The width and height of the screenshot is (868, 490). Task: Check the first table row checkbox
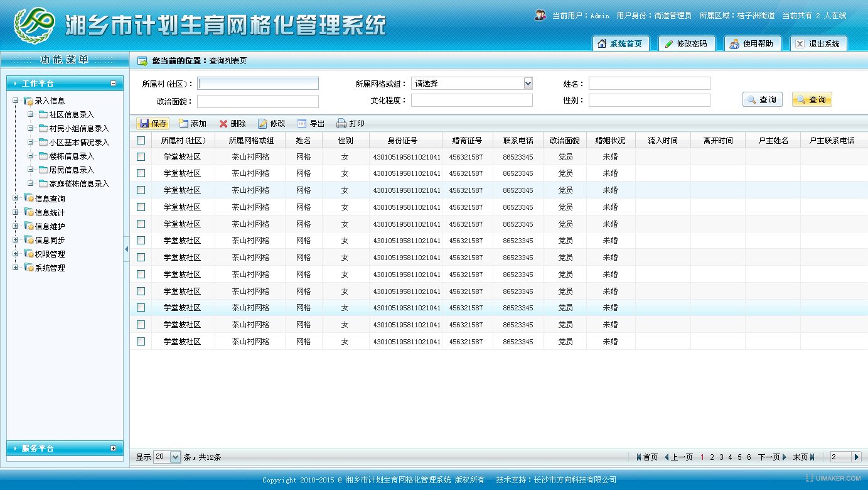click(x=141, y=156)
